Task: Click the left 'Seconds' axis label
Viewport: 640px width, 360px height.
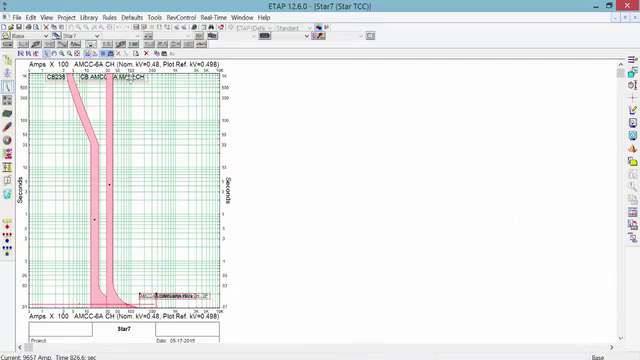Action: click(20, 190)
